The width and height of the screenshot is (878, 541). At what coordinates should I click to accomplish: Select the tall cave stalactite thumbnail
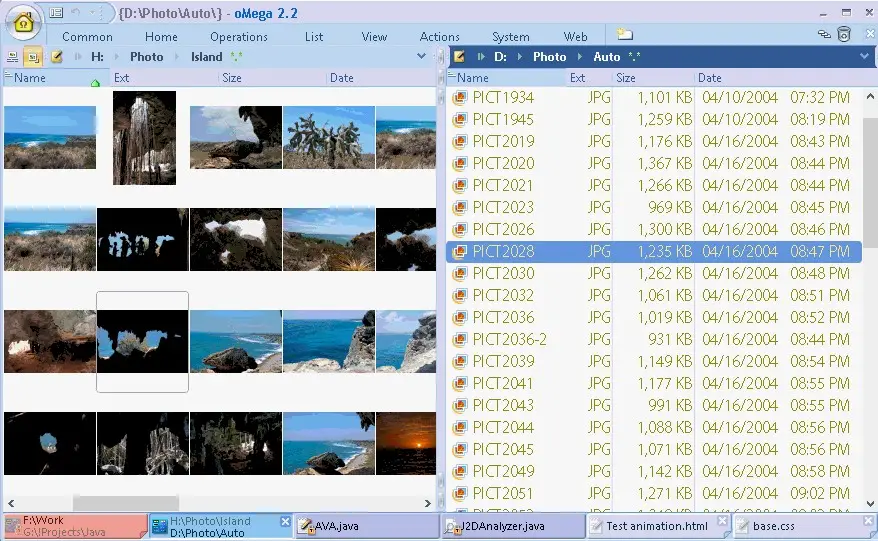coord(144,138)
